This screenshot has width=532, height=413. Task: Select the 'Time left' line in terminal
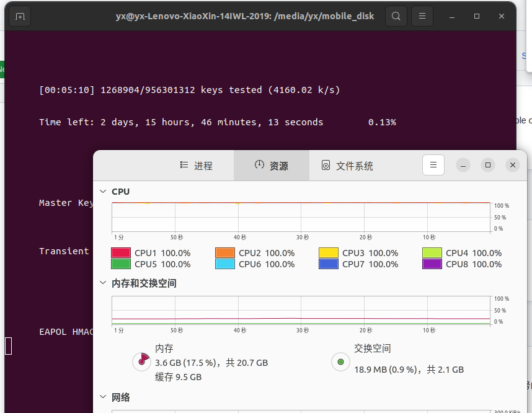[181, 122]
